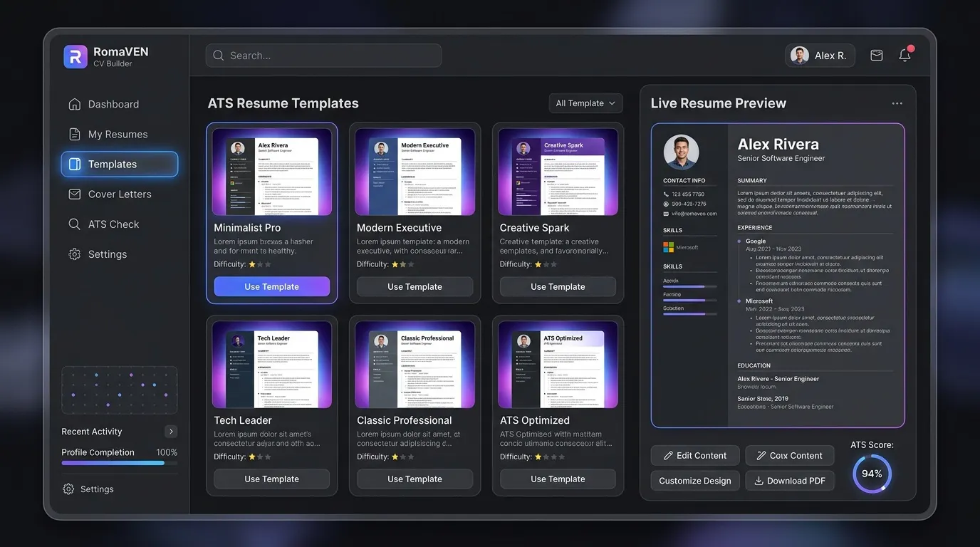This screenshot has width=980, height=547.
Task: Select the Templates sidebar item
Action: click(x=120, y=164)
